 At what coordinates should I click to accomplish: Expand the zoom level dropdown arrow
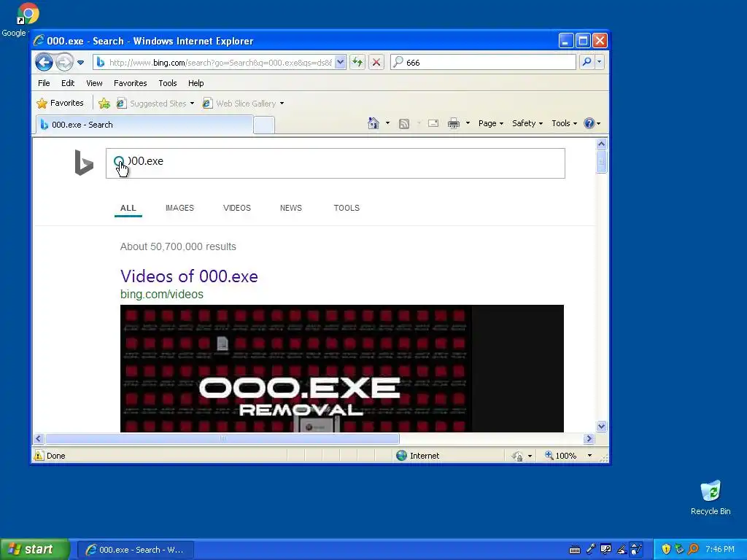589,456
